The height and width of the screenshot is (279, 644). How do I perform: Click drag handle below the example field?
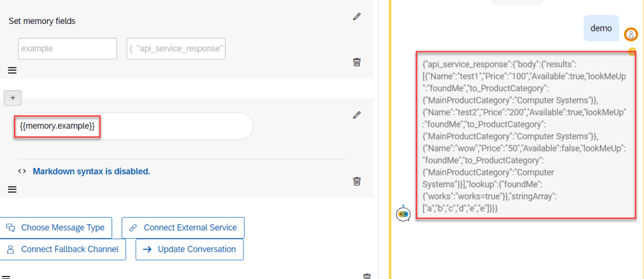tap(12, 70)
